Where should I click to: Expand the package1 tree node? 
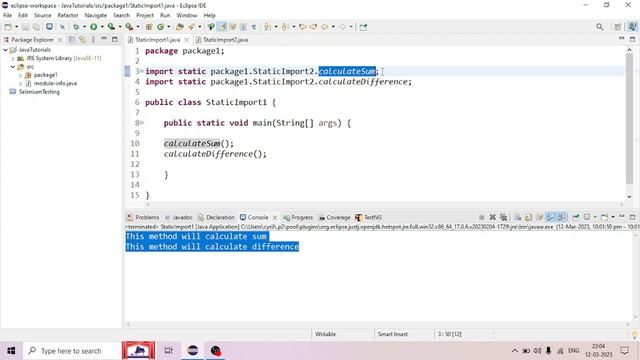(20, 75)
